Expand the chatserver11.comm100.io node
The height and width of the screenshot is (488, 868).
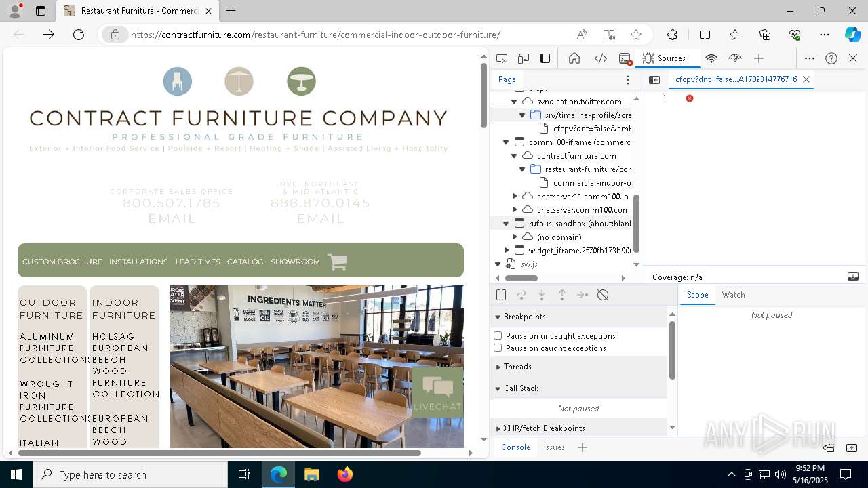coord(514,197)
